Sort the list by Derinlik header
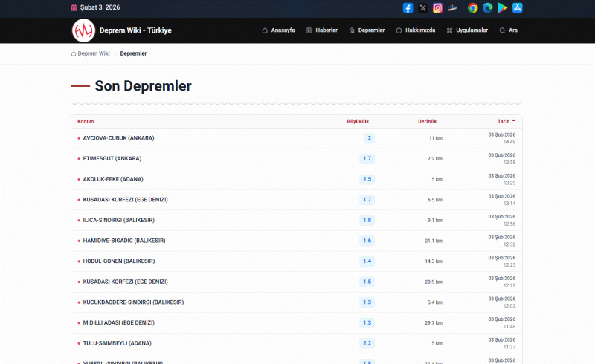Image resolution: width=595 pixels, height=364 pixels. point(427,121)
